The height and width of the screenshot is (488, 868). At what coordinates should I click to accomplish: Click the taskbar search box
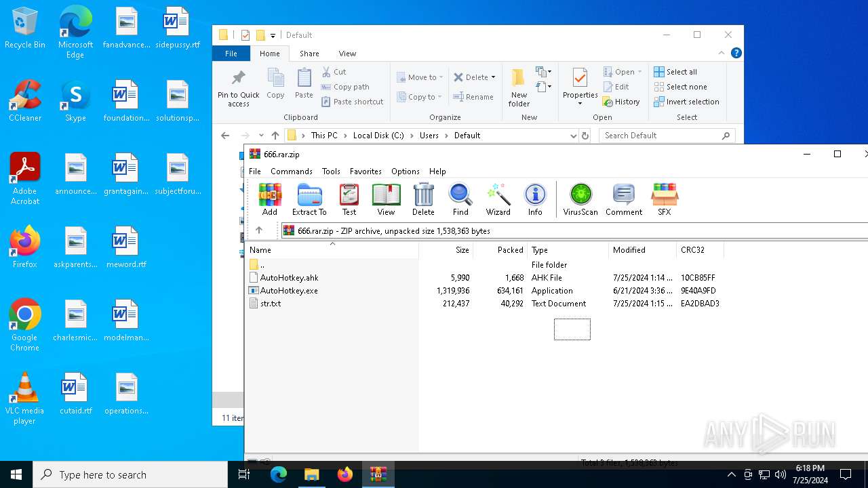pos(130,474)
